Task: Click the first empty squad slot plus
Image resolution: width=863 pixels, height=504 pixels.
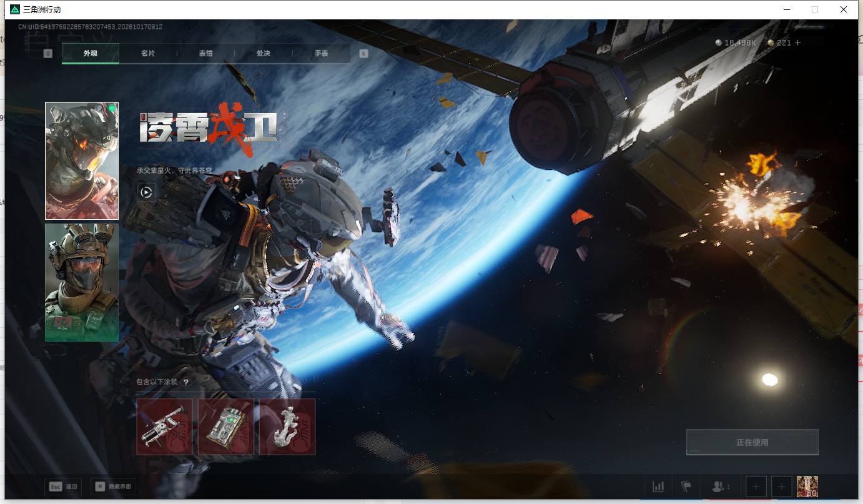Action: [756, 487]
